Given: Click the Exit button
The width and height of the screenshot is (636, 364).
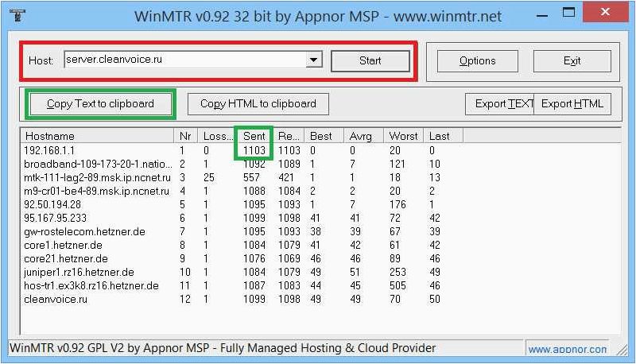Looking at the screenshot, I should tap(572, 61).
